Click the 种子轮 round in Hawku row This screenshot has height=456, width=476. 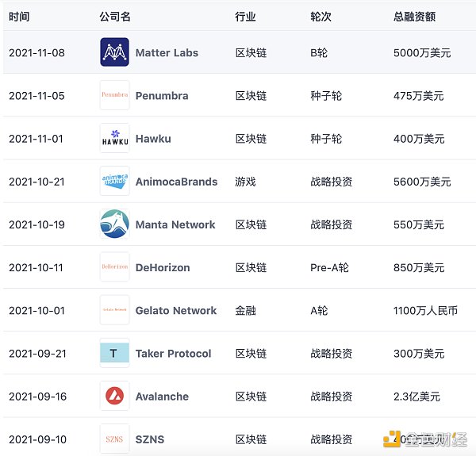pyautogui.click(x=326, y=139)
